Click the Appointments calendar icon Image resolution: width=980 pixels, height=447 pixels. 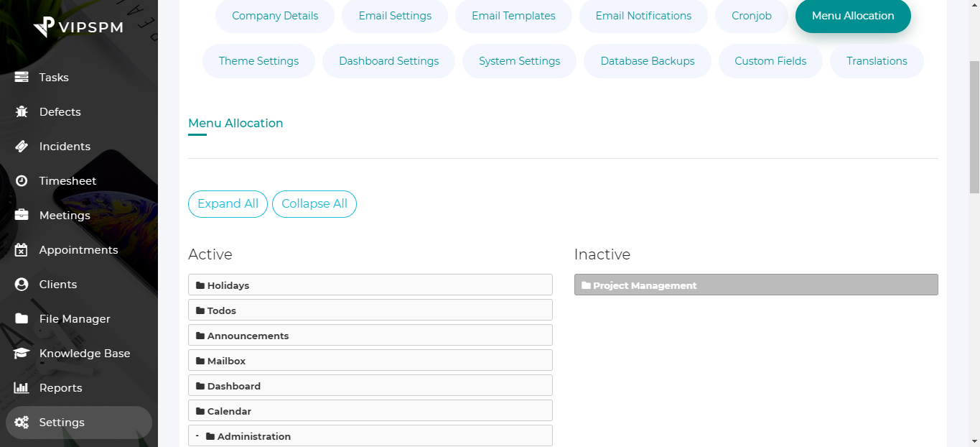click(22, 250)
